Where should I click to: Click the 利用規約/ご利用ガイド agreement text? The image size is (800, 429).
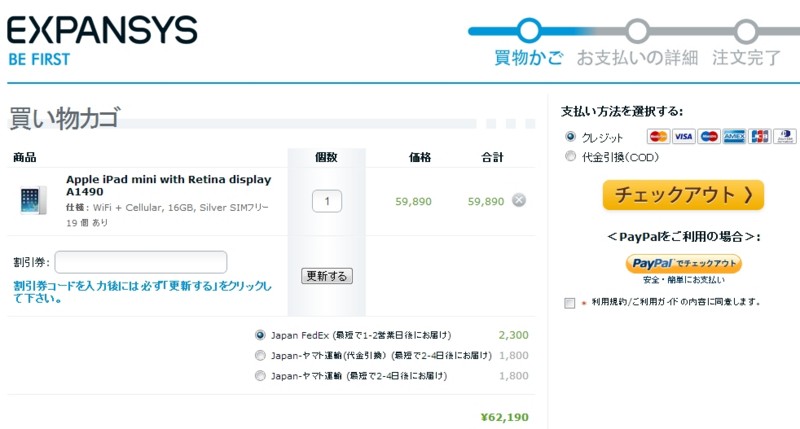click(x=676, y=302)
